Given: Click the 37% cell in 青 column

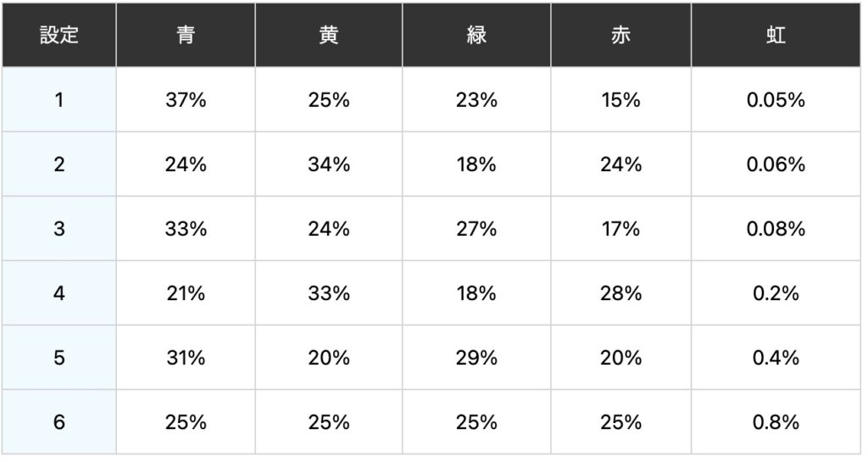Looking at the screenshot, I should click(x=186, y=100).
